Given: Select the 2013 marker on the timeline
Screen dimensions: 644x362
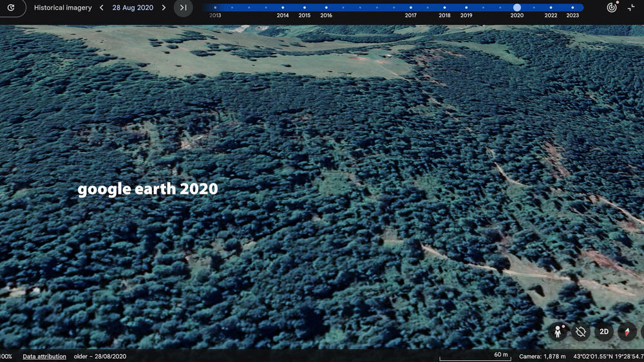Looking at the screenshot, I should pyautogui.click(x=215, y=7).
